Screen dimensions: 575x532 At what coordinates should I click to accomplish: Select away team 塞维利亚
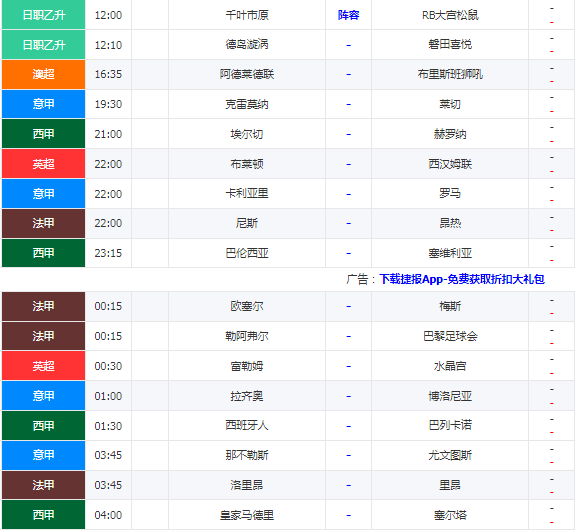point(450,253)
